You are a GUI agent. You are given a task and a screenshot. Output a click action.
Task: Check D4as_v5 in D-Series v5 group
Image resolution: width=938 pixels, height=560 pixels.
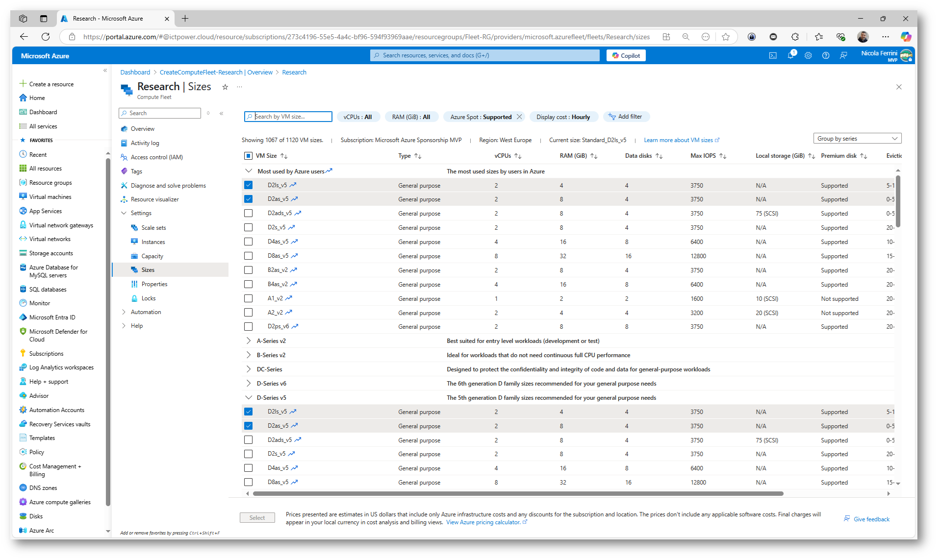248,468
